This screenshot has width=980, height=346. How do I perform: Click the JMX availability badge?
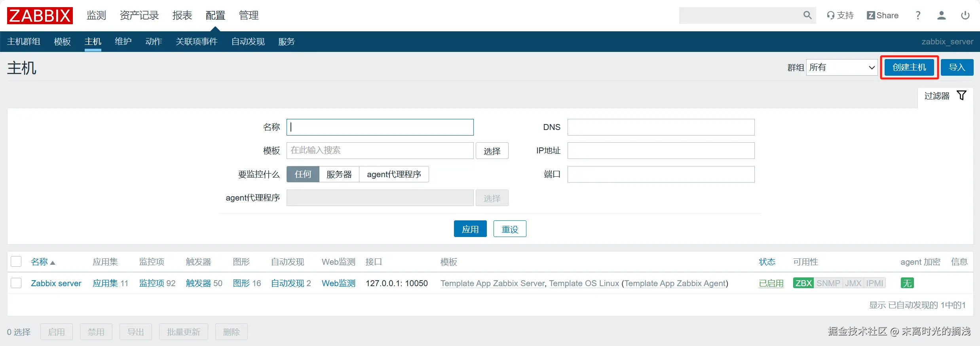coord(853,283)
